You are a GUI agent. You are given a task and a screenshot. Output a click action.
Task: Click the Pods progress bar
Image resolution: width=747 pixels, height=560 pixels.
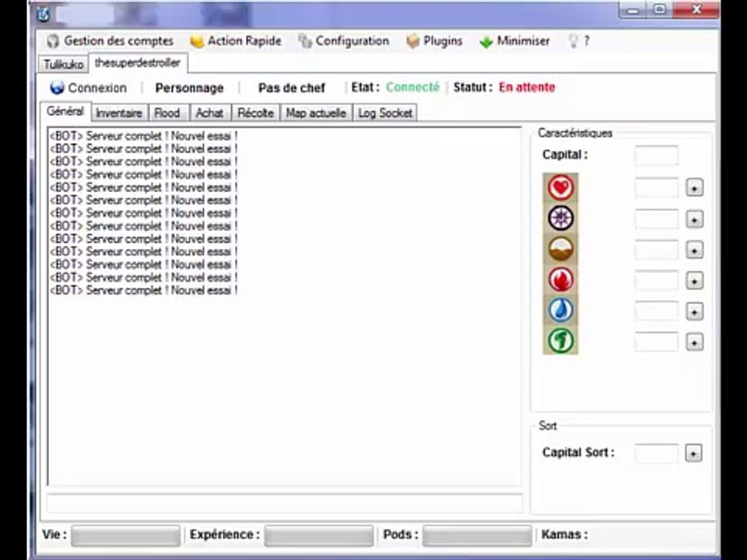tap(477, 536)
